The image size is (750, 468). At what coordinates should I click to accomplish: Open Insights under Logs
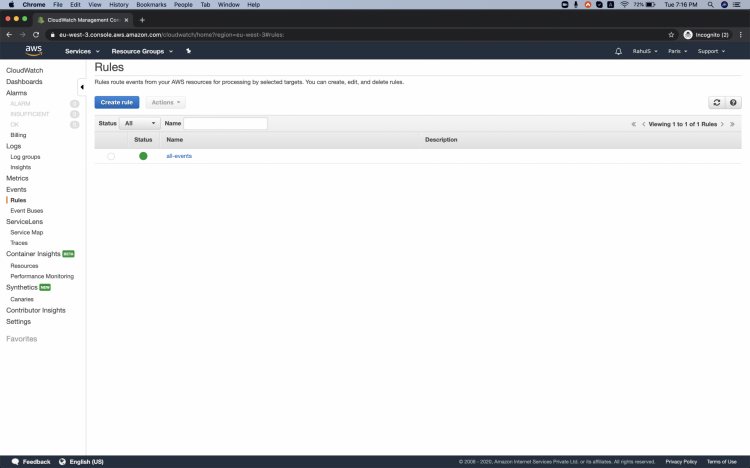(x=21, y=167)
